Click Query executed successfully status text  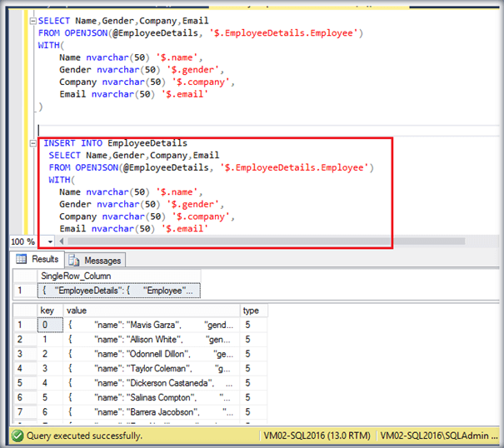click(x=84, y=436)
